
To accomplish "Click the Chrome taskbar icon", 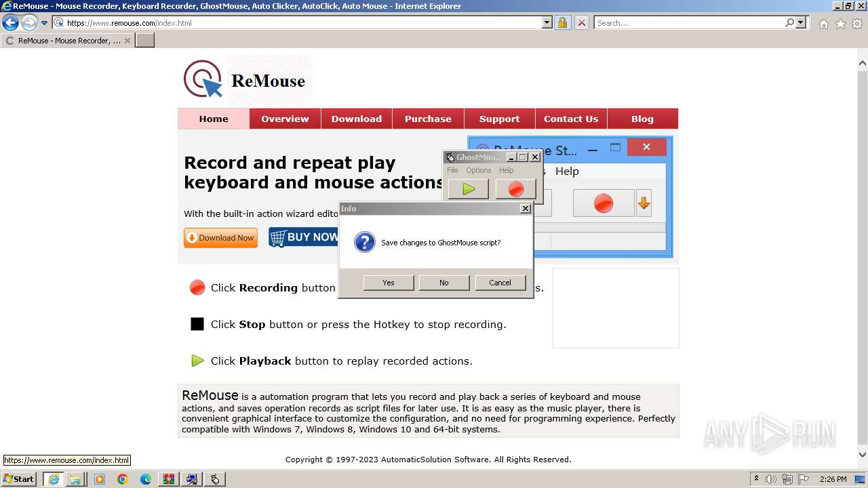I will click(x=123, y=479).
